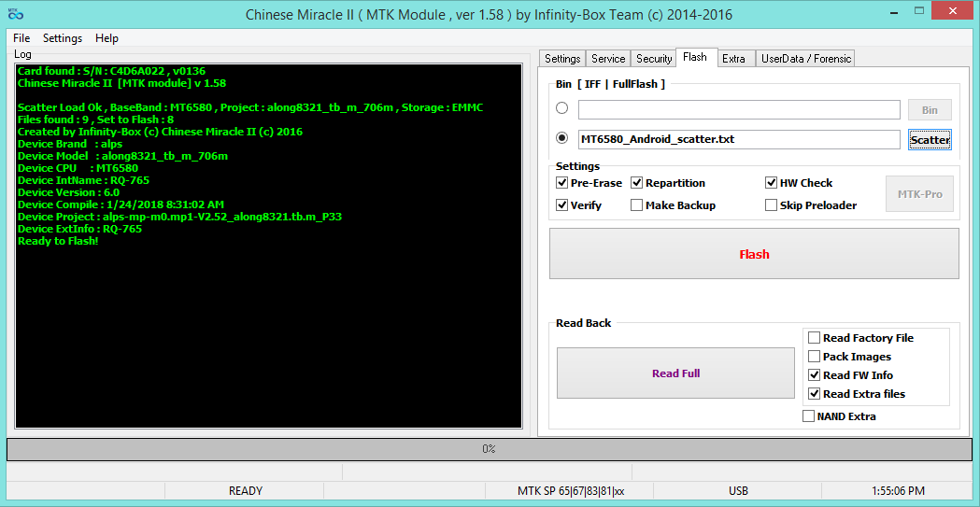Click the empty Bin file path field

pyautogui.click(x=739, y=109)
